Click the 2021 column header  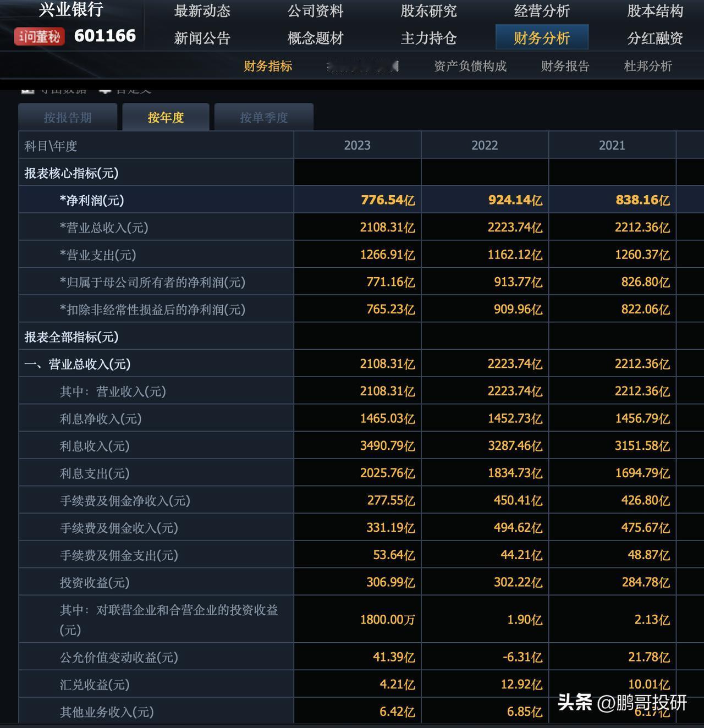coord(612,145)
